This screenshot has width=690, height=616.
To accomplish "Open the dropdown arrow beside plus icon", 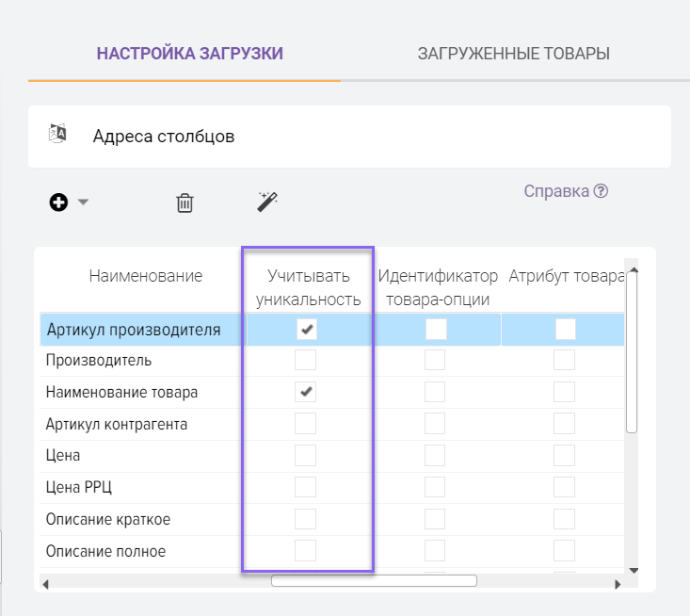I will (x=83, y=203).
